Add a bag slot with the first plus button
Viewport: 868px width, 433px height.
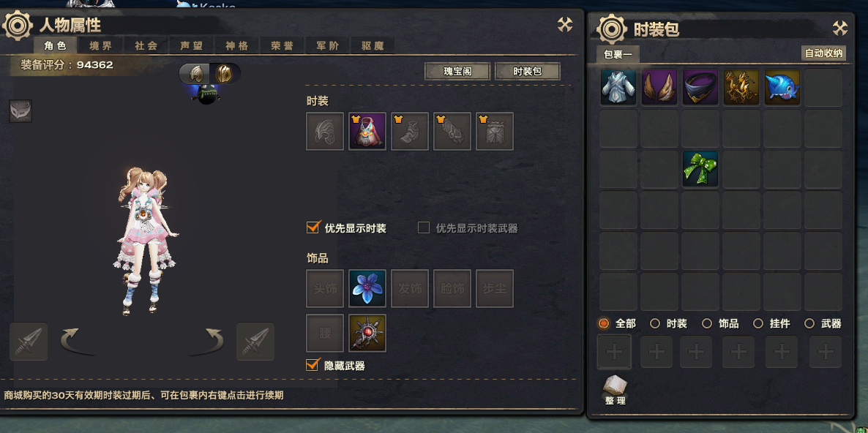[x=614, y=352]
